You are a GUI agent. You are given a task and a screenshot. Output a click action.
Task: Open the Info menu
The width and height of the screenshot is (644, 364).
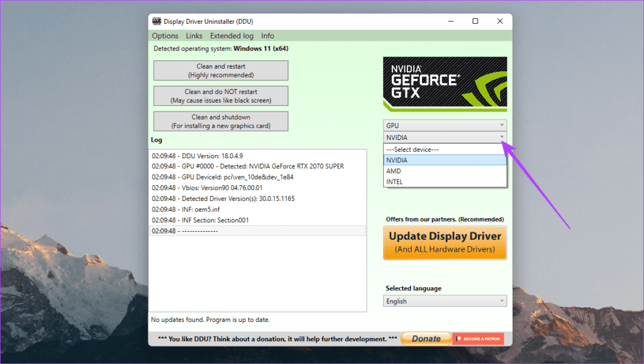(x=267, y=35)
